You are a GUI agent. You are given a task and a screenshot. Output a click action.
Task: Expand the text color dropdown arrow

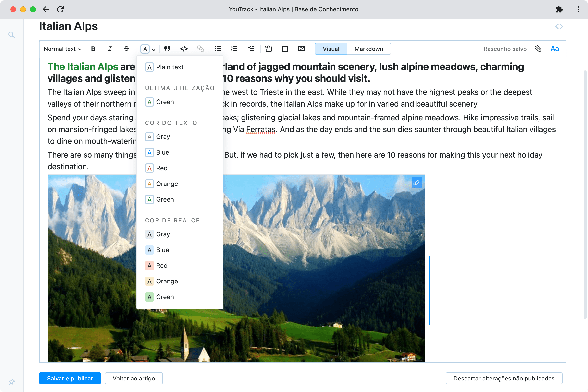pyautogui.click(x=153, y=49)
